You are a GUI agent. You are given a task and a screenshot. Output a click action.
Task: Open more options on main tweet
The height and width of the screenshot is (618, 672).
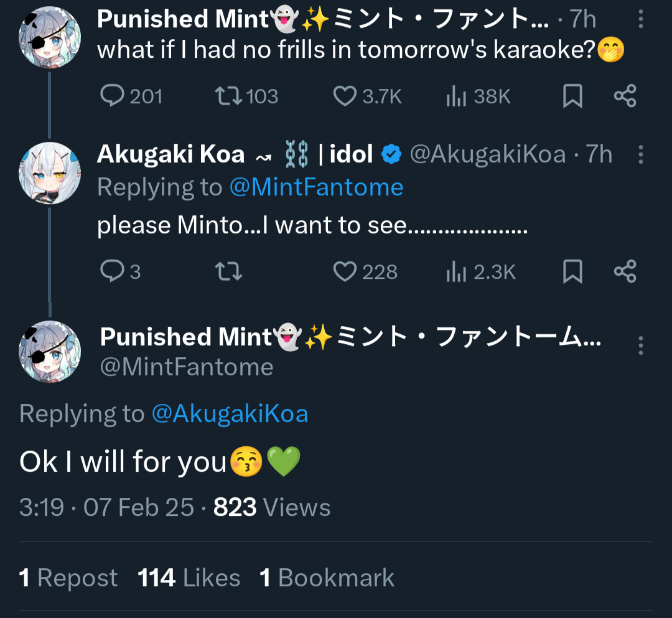[x=641, y=345]
